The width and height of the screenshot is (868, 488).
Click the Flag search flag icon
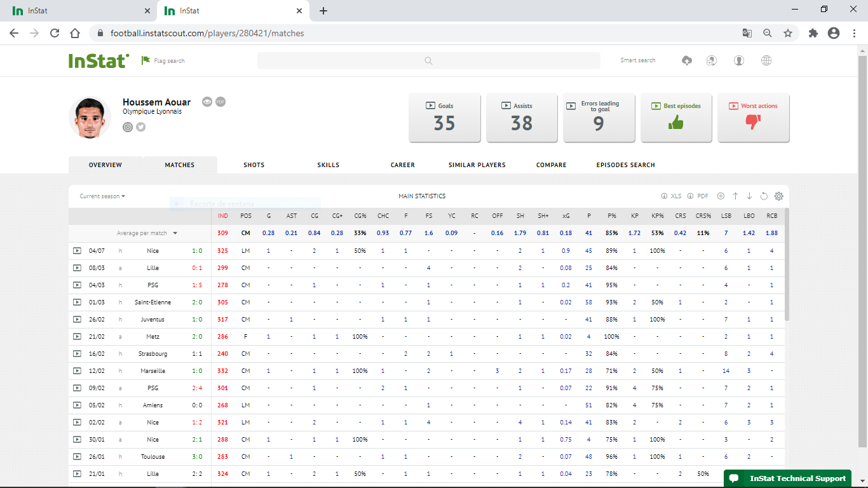tap(146, 60)
